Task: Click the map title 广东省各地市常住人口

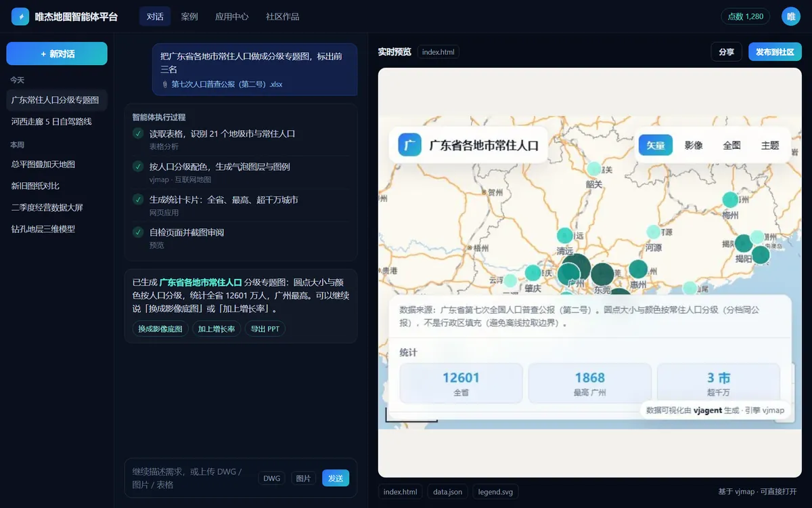Action: (484, 145)
